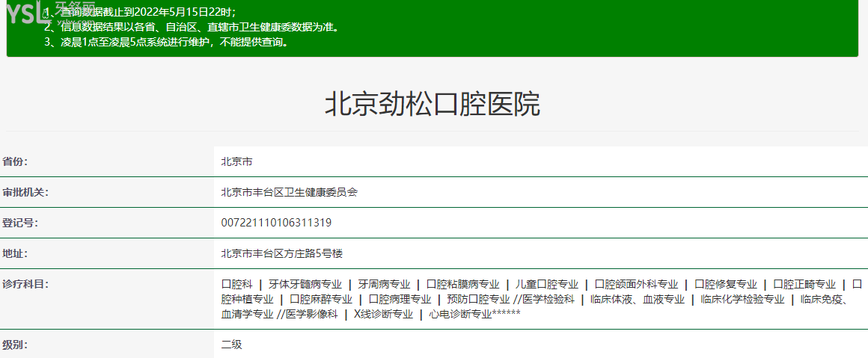Screen dimensions: 868x358
Task: Click the 医学影像科 entry
Action: (312, 315)
